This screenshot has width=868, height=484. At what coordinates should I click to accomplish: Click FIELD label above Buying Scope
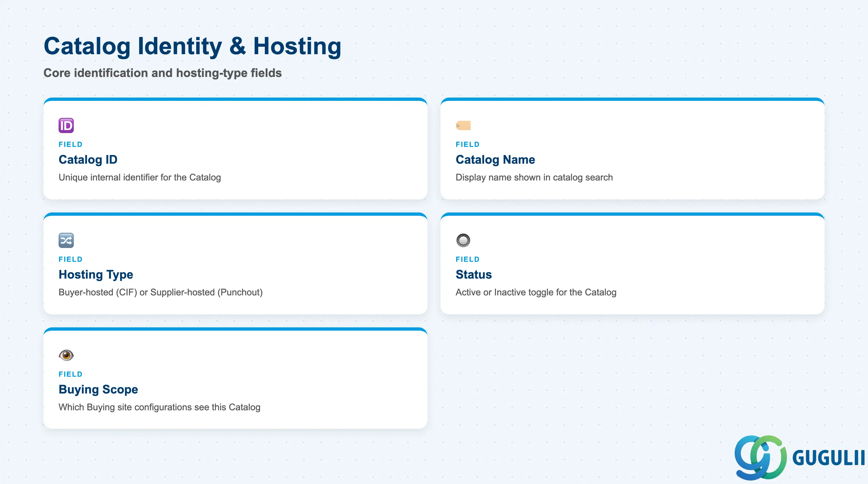pyautogui.click(x=71, y=374)
